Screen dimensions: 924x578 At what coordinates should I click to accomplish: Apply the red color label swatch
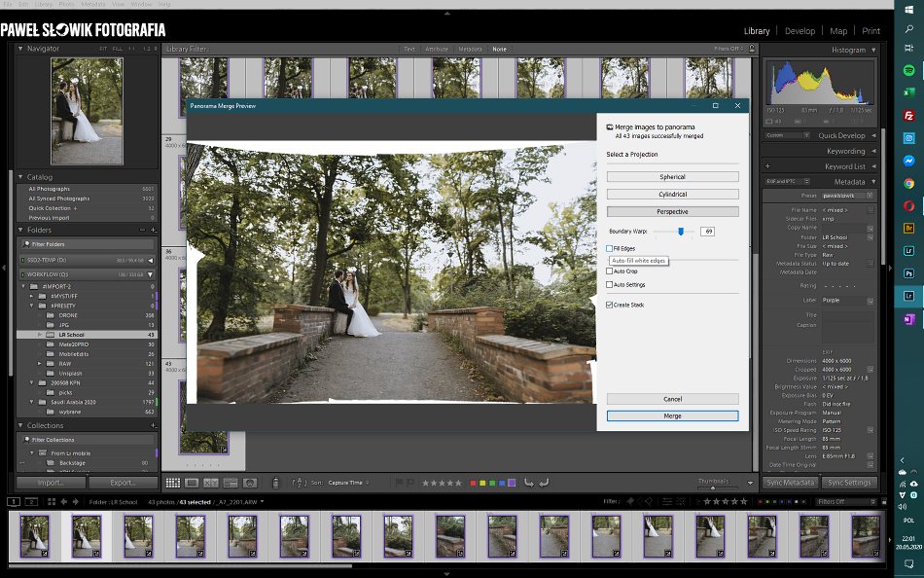pos(473,483)
